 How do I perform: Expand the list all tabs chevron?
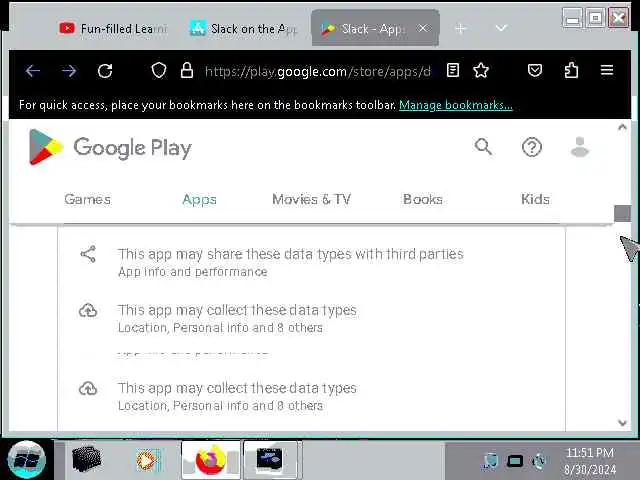coord(501,28)
